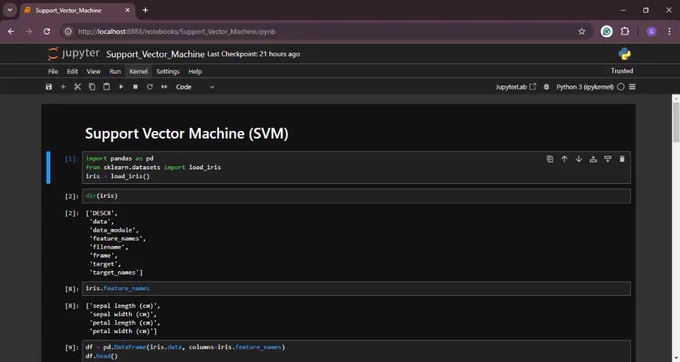Click the 'target_names' output line
Image resolution: width=680 pixels, height=362 pixels.
pyautogui.click(x=116, y=272)
